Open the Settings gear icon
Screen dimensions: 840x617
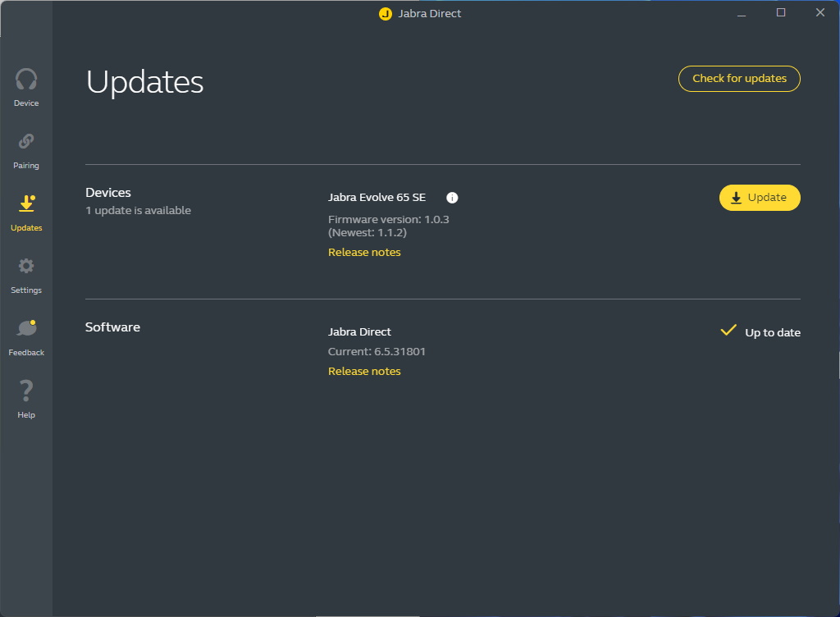pyautogui.click(x=26, y=266)
